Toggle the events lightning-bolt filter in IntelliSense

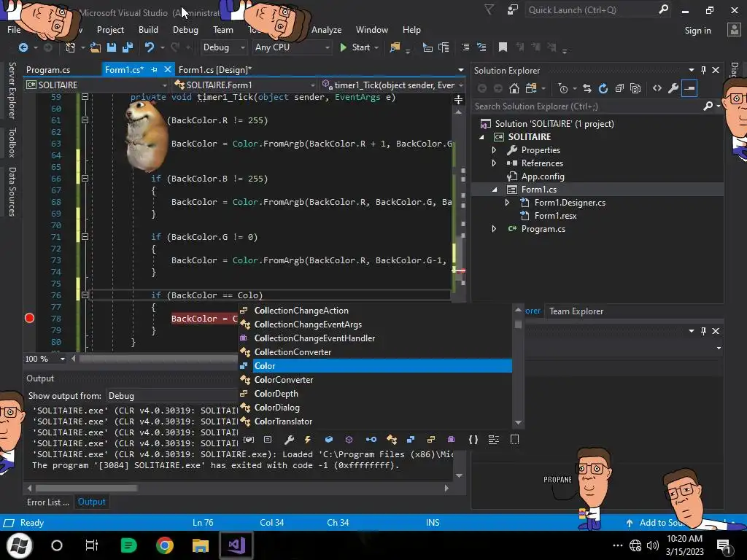(308, 440)
